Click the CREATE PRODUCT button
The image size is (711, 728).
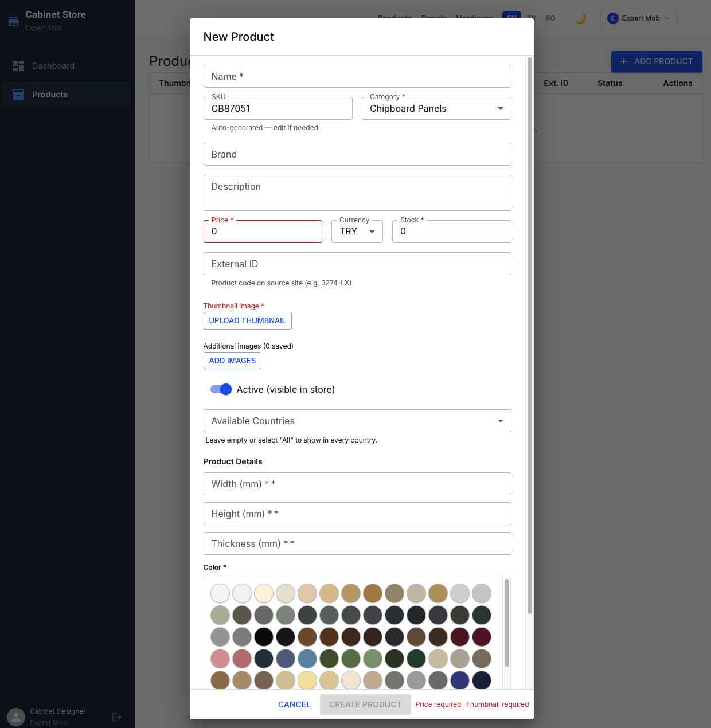(365, 704)
